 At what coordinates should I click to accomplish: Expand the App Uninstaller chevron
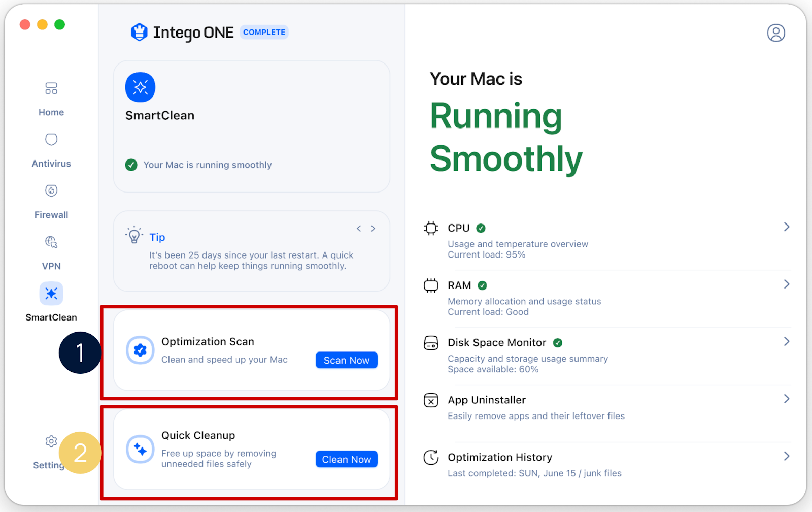pyautogui.click(x=787, y=399)
